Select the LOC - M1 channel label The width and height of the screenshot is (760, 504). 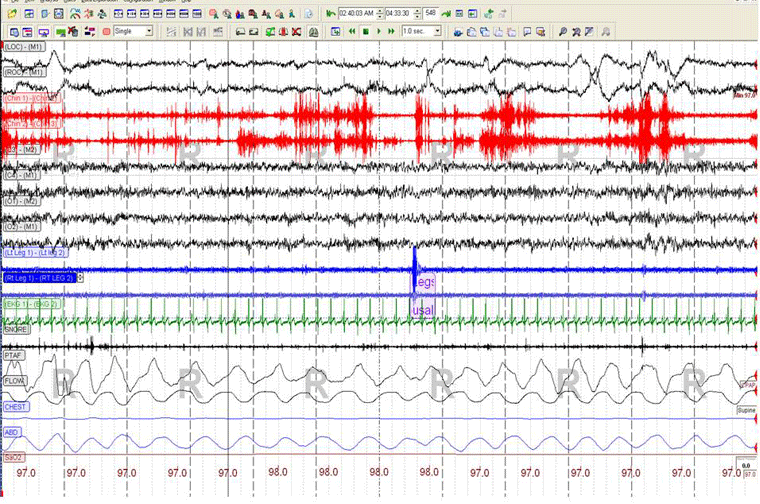coord(24,47)
